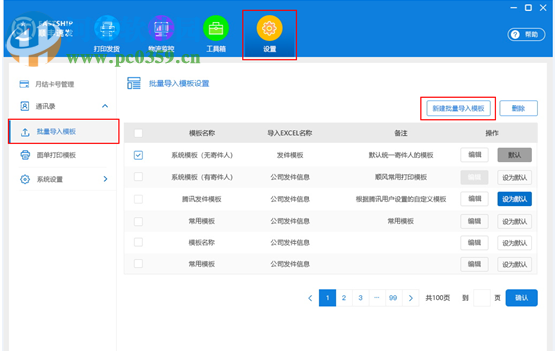The image size is (555, 362).
Task: Click the help question mark icon
Action: click(516, 34)
